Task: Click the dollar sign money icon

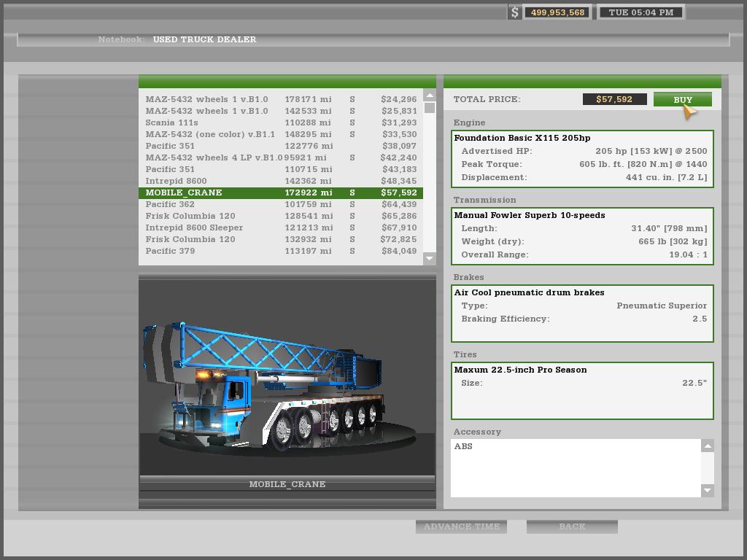Action: [514, 12]
